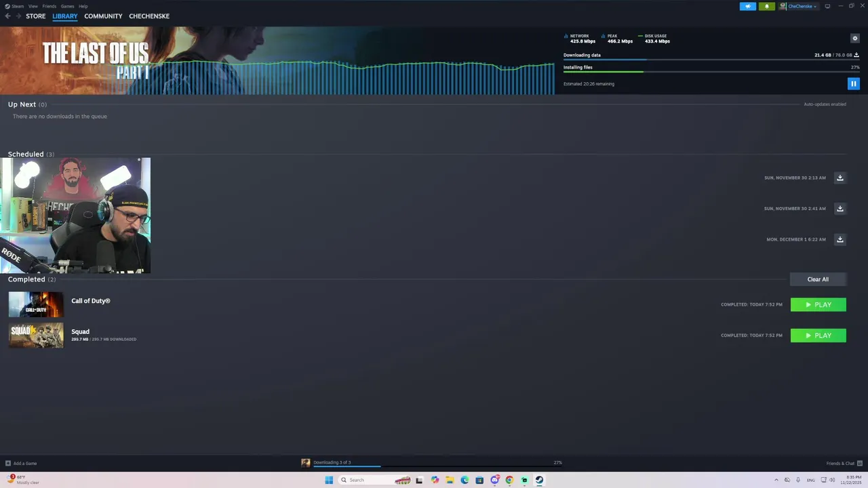The height and width of the screenshot is (488, 868).
Task: Open the View menu
Action: (33, 6)
